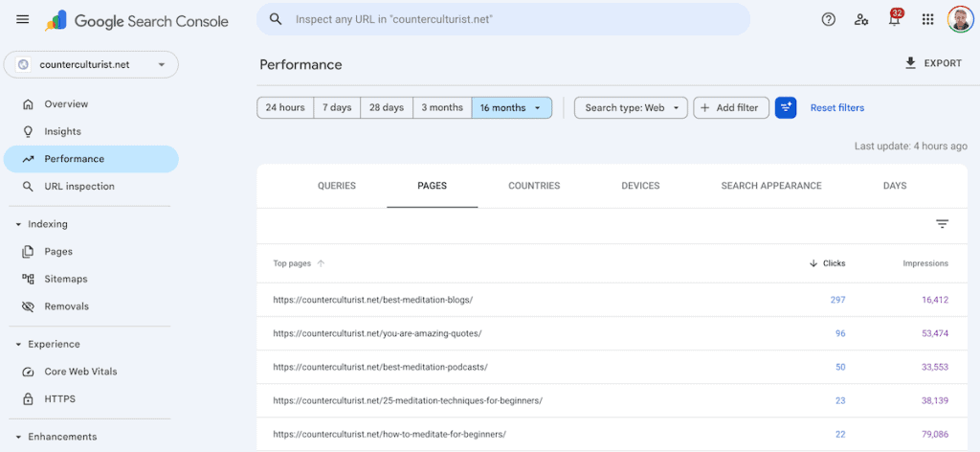
Task: Click the URL inspection magnifier icon
Action: click(x=28, y=187)
